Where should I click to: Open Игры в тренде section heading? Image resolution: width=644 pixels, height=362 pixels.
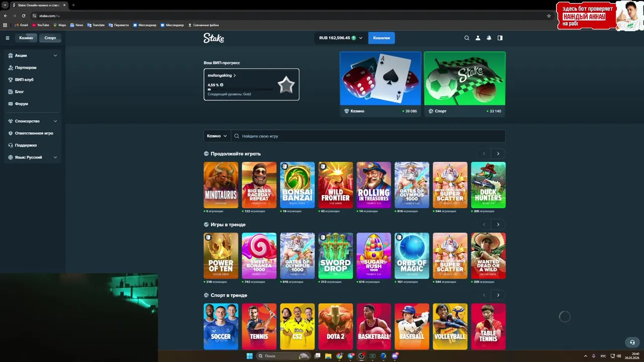coord(228,225)
